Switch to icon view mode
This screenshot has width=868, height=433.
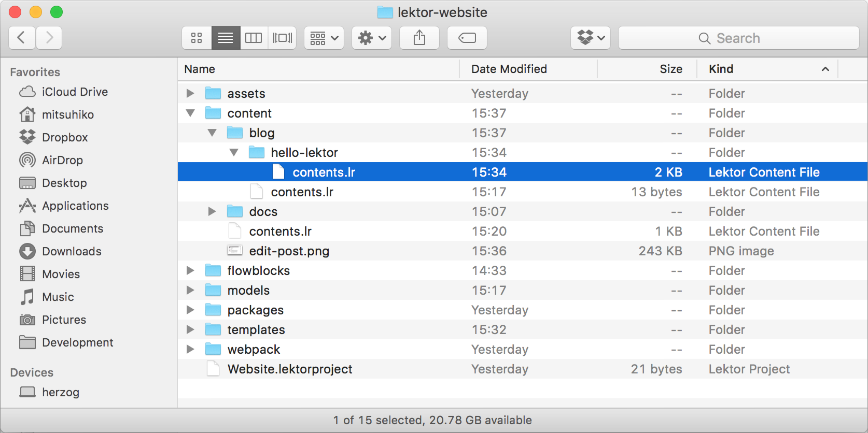(x=197, y=38)
